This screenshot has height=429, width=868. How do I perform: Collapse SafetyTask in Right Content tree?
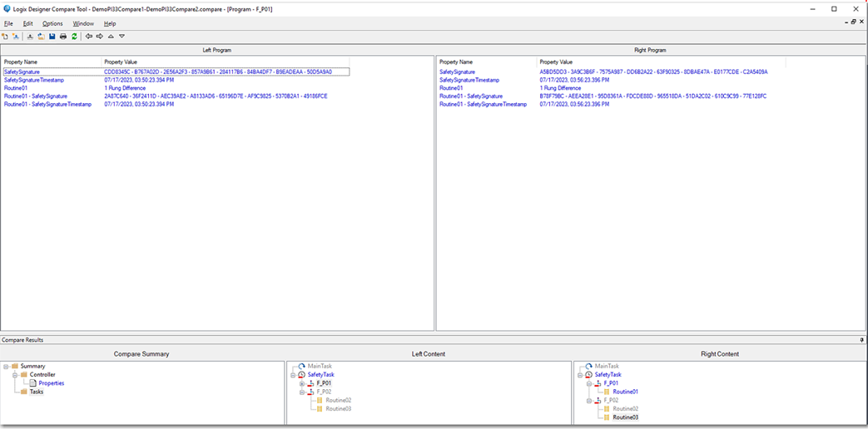coord(579,375)
